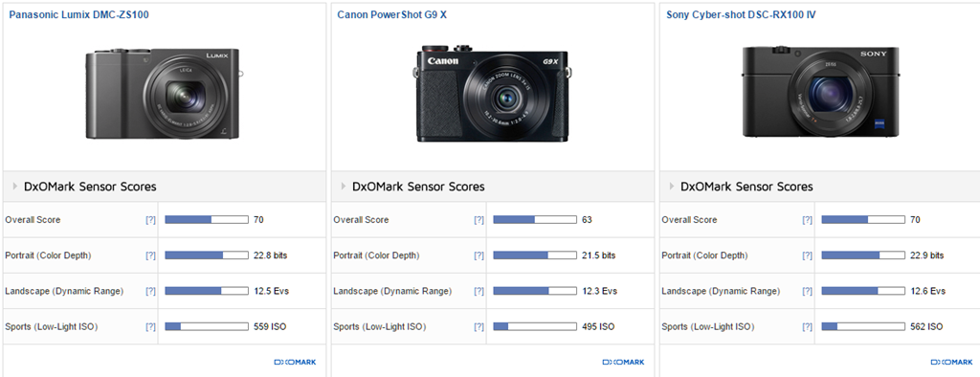
Task: Open help for Sony Landscape Dynamic Range
Action: click(808, 291)
